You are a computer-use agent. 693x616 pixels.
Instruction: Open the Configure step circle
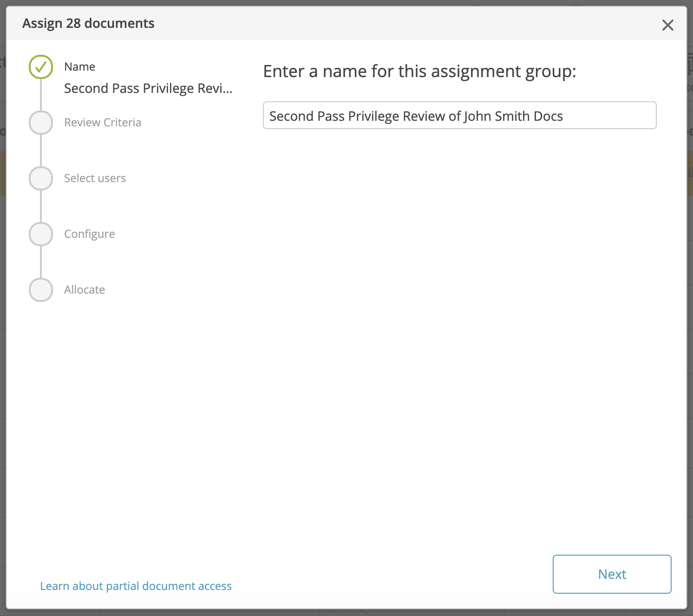40,234
